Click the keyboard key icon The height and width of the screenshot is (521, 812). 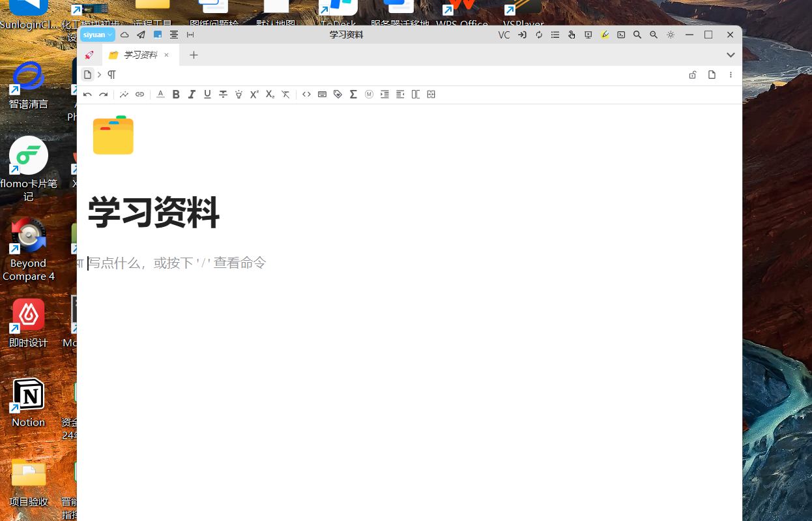tap(322, 95)
